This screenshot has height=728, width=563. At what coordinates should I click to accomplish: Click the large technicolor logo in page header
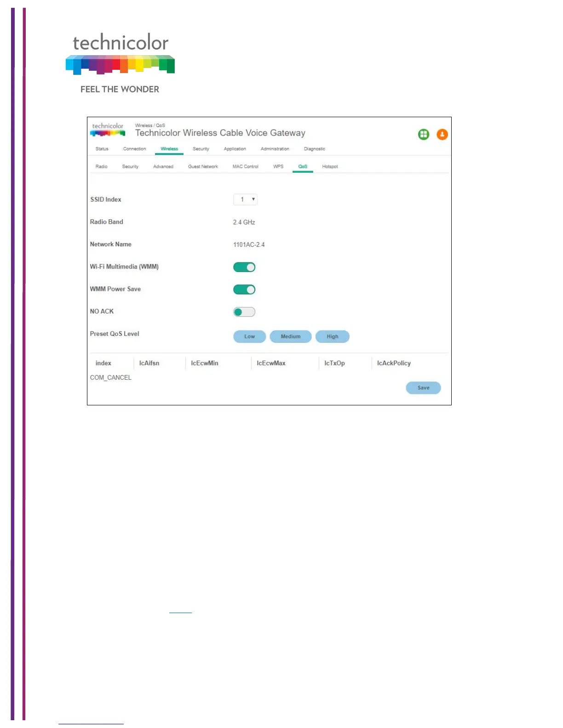tap(120, 63)
